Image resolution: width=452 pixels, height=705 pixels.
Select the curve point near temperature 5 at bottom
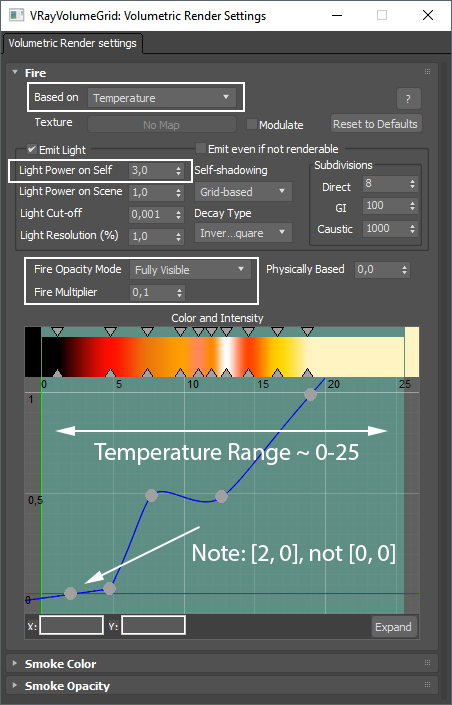point(109,588)
